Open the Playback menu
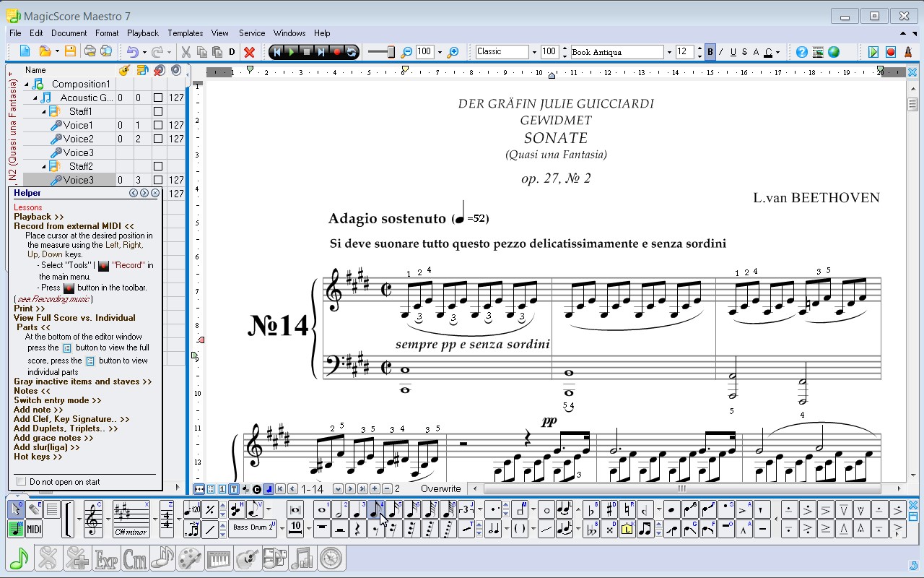The height and width of the screenshot is (578, 924). [x=143, y=33]
